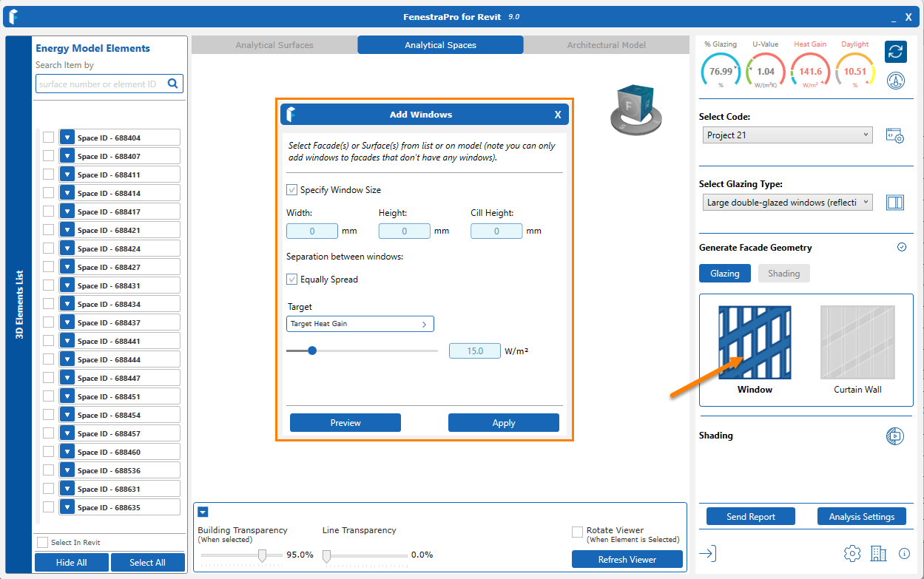Enable the Rotate Viewer checkbox
Image resolution: width=924 pixels, height=579 pixels.
pos(577,532)
